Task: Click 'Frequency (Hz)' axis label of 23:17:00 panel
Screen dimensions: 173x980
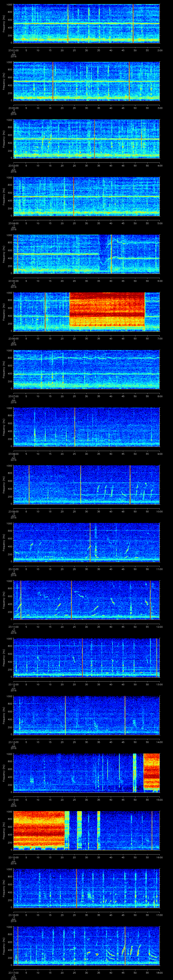Action: coord(4,946)
